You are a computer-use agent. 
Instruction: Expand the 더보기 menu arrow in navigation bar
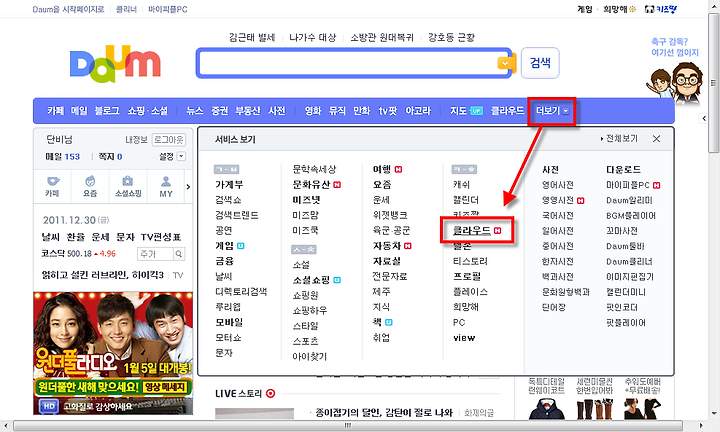[x=566, y=111]
